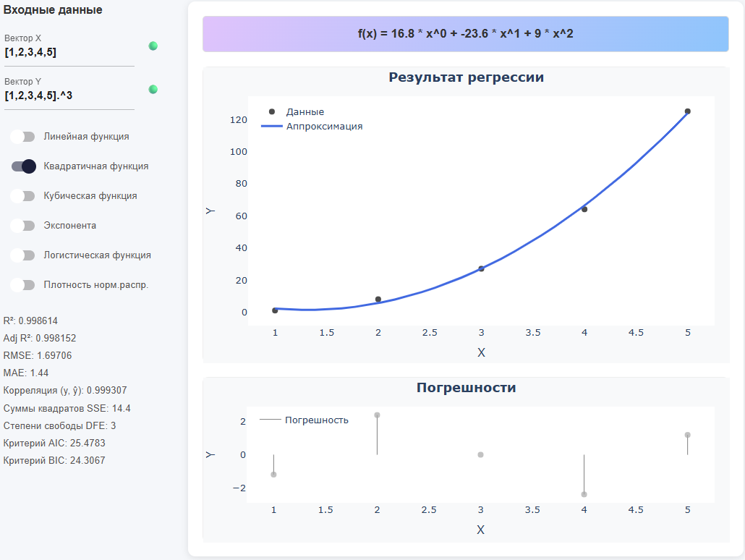Image resolution: width=745 pixels, height=560 pixels.
Task: Disable the Квадратичная функция toggle
Action: (22, 166)
